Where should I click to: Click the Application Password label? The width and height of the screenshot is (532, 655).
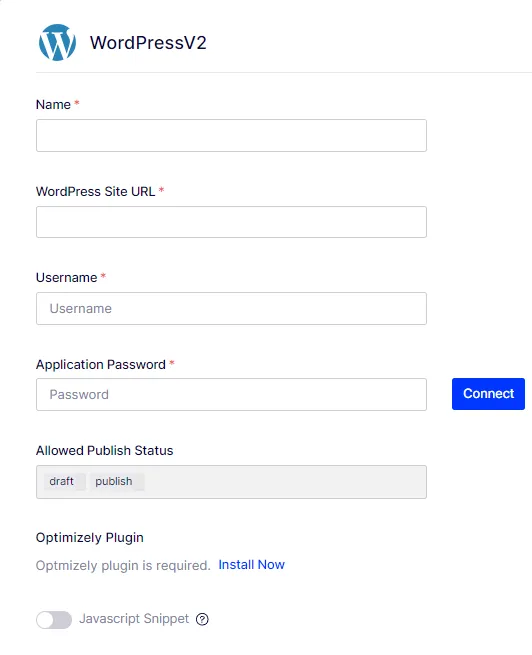tap(101, 364)
